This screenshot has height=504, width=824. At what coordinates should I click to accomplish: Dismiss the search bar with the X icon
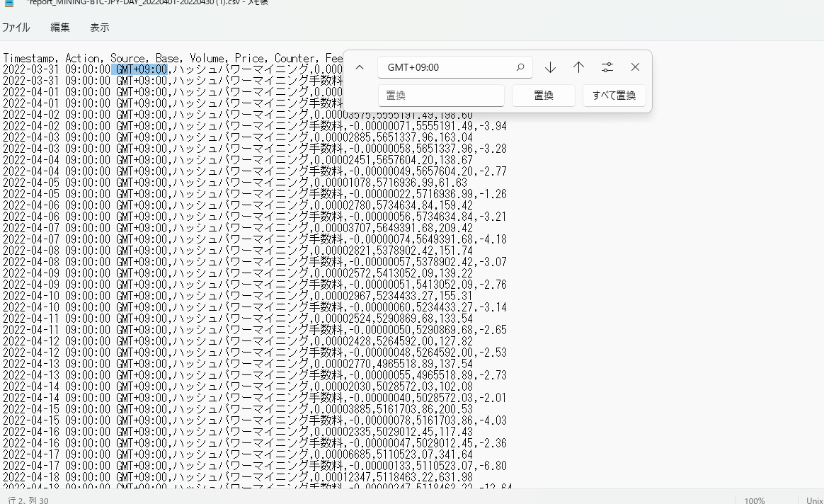pyautogui.click(x=635, y=67)
